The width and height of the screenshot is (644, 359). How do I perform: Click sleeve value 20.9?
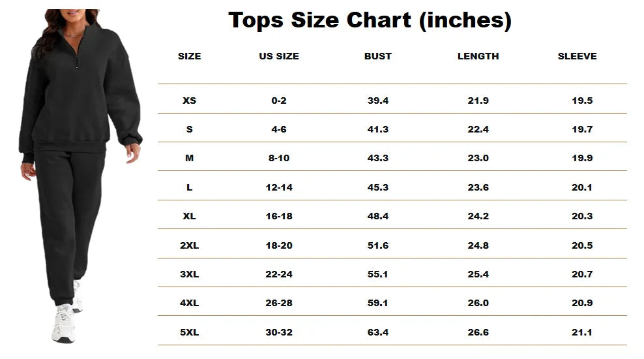(582, 303)
